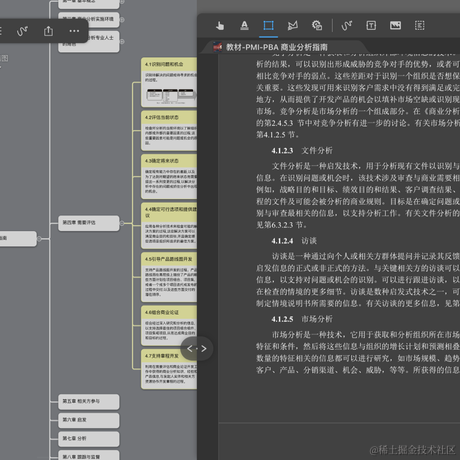Image resolution: width=460 pixels, height=460 pixels.
Task: Select the freeform lasso excerpt tool
Action: [293, 26]
